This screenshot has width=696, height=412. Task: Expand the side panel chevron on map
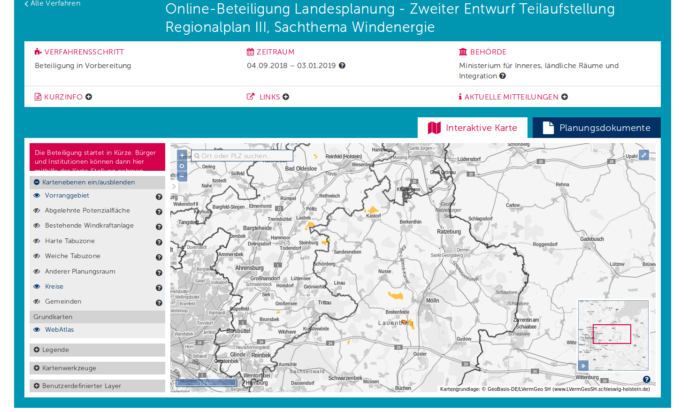(x=174, y=186)
